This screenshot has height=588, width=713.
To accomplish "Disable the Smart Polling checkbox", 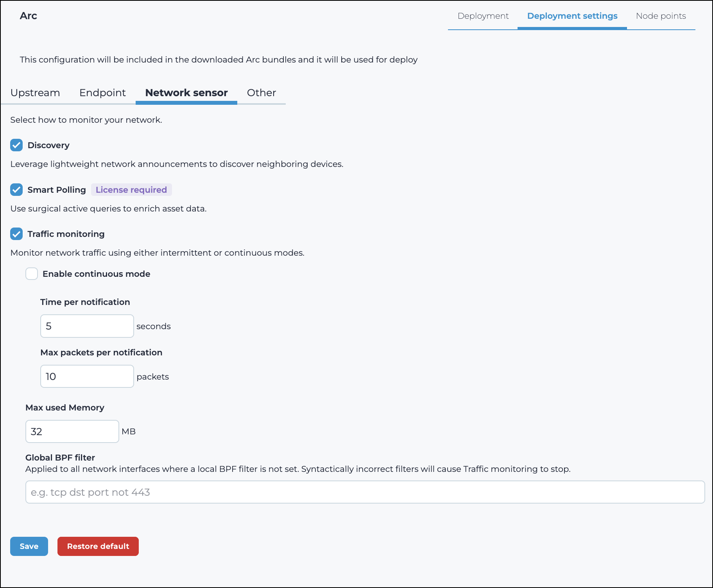I will tap(16, 190).
